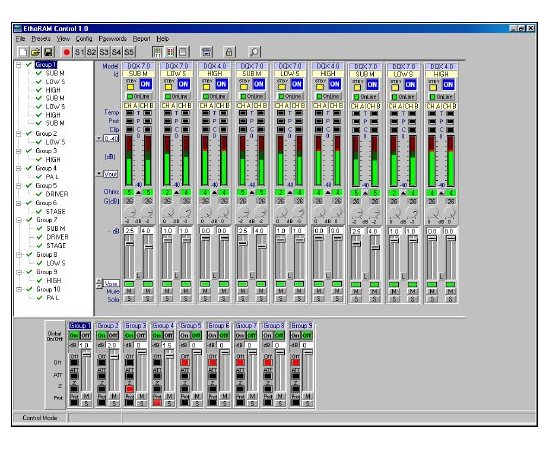Select the Group 2 strip header
The width and height of the screenshot is (550, 450).
click(x=108, y=325)
